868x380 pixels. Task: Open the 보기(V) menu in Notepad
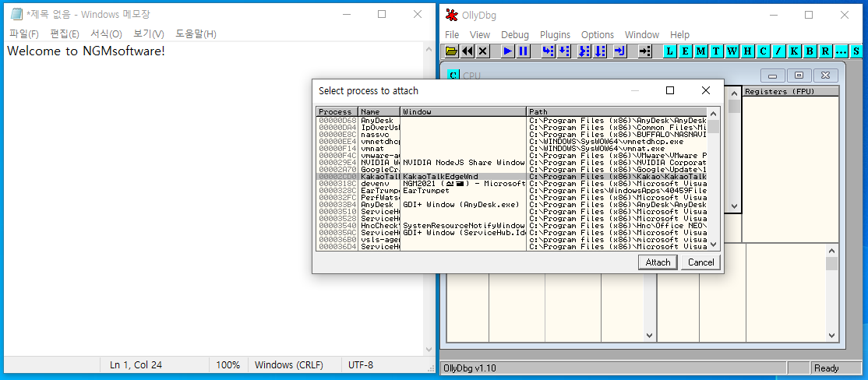(148, 33)
